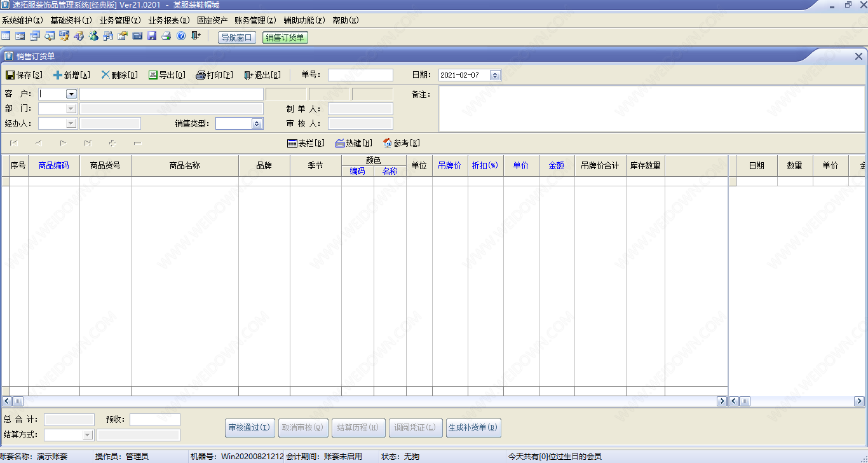Click the 预收 prepayment field
868x463 pixels.
click(x=155, y=420)
